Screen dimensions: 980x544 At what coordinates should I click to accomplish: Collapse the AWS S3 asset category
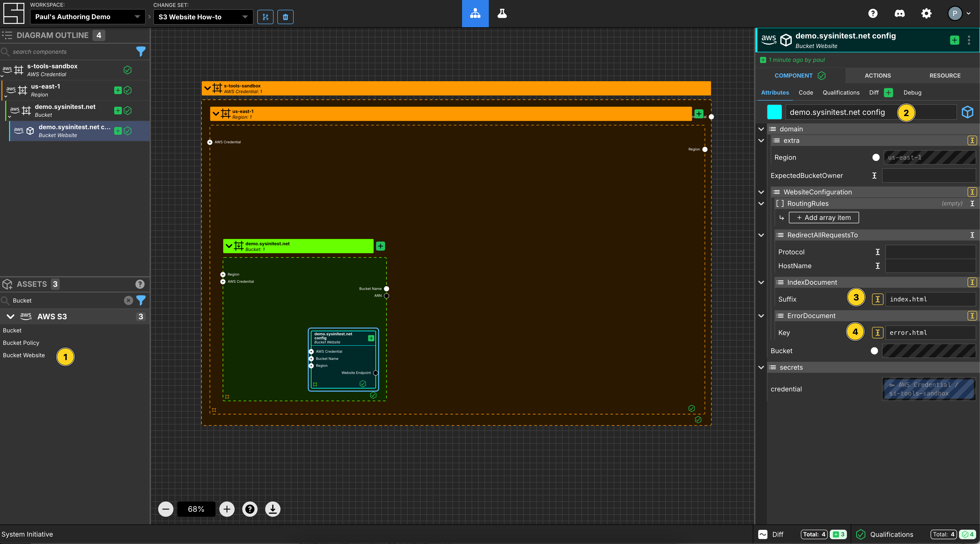click(x=11, y=316)
